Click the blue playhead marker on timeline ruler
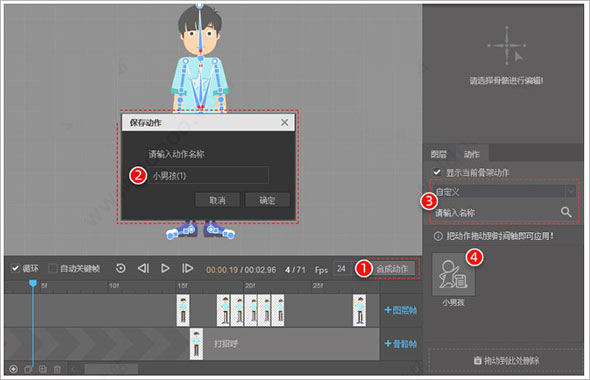 pyautogui.click(x=33, y=283)
